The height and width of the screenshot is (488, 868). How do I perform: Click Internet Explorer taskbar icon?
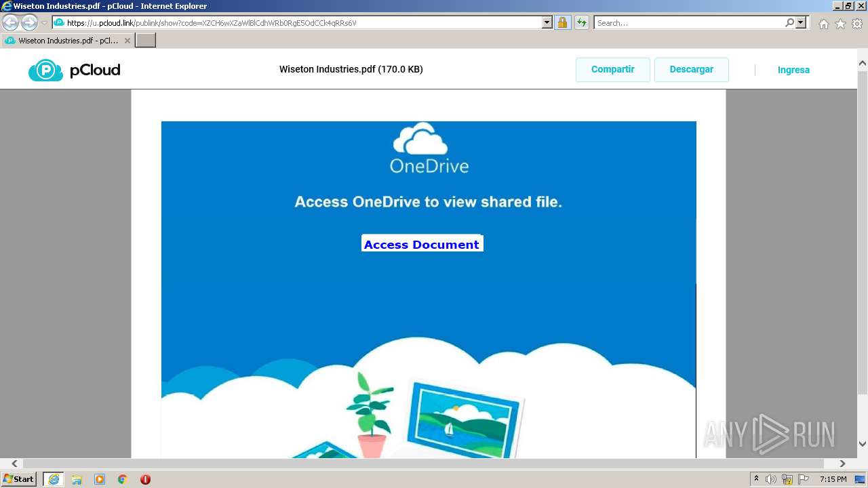[x=53, y=479]
